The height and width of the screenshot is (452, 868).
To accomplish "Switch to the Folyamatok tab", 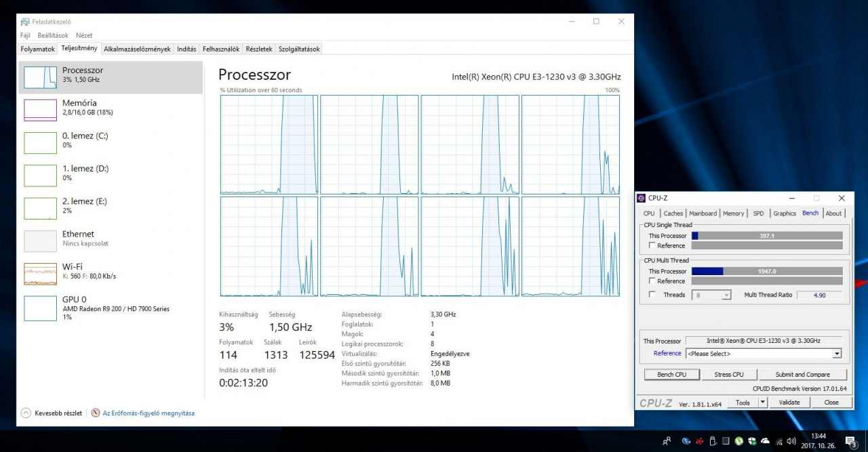I will (x=38, y=49).
